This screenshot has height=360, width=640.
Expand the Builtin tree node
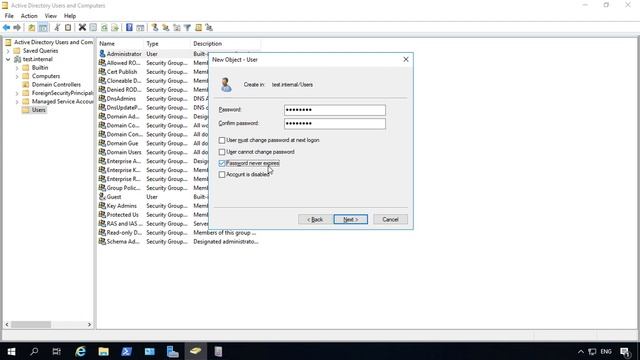[17, 68]
